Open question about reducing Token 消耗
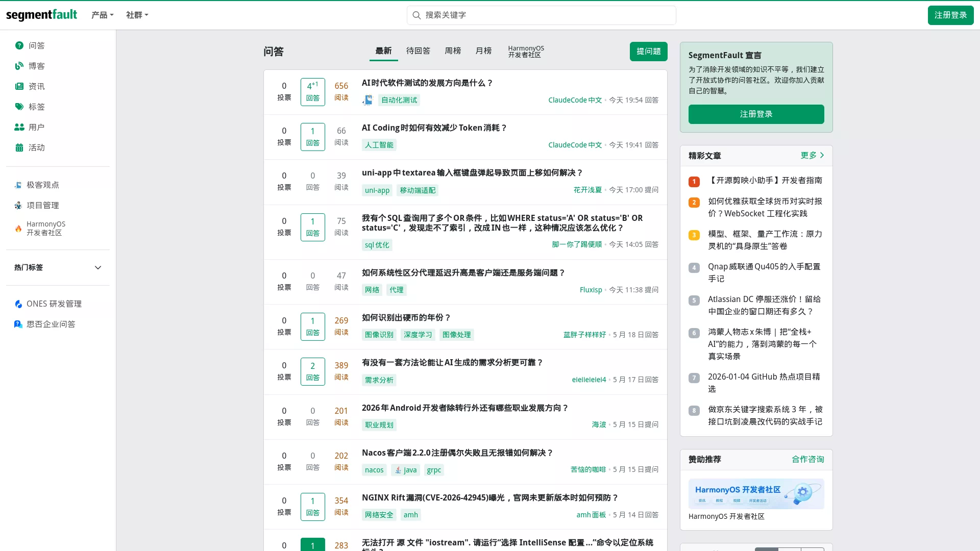The height and width of the screenshot is (551, 980). [434, 128]
